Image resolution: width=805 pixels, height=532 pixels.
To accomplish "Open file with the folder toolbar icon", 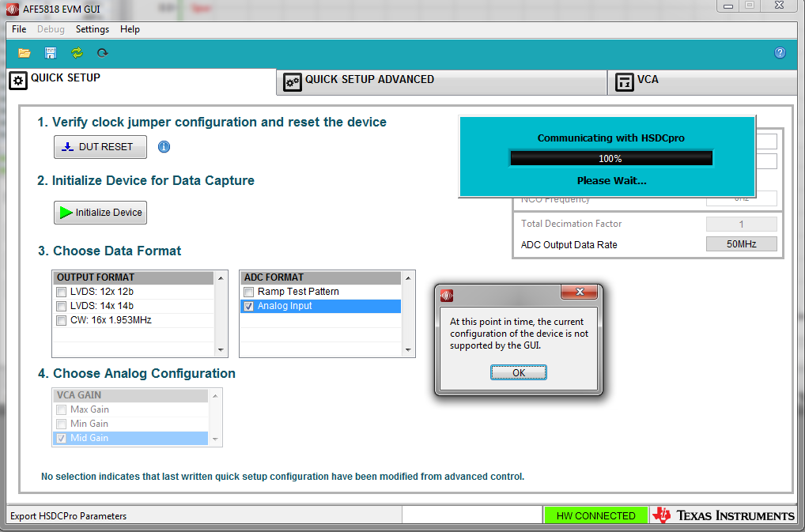I will click(25, 53).
